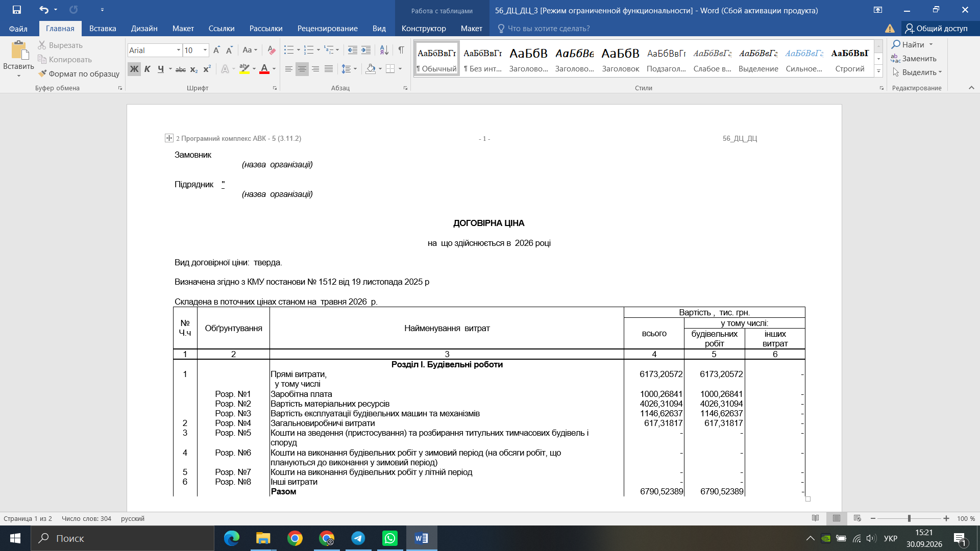The height and width of the screenshot is (551, 980).
Task: Toggle Italic formatting button
Action: pyautogui.click(x=147, y=69)
